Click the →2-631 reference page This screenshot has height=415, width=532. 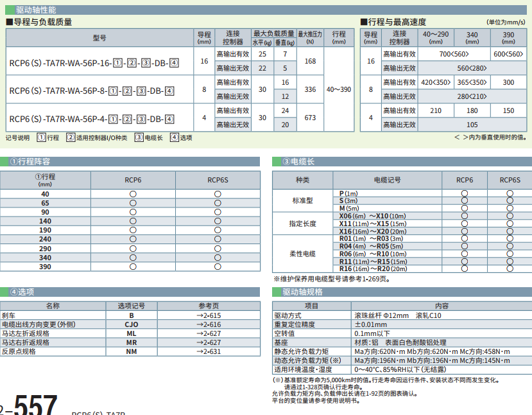(x=209, y=351)
